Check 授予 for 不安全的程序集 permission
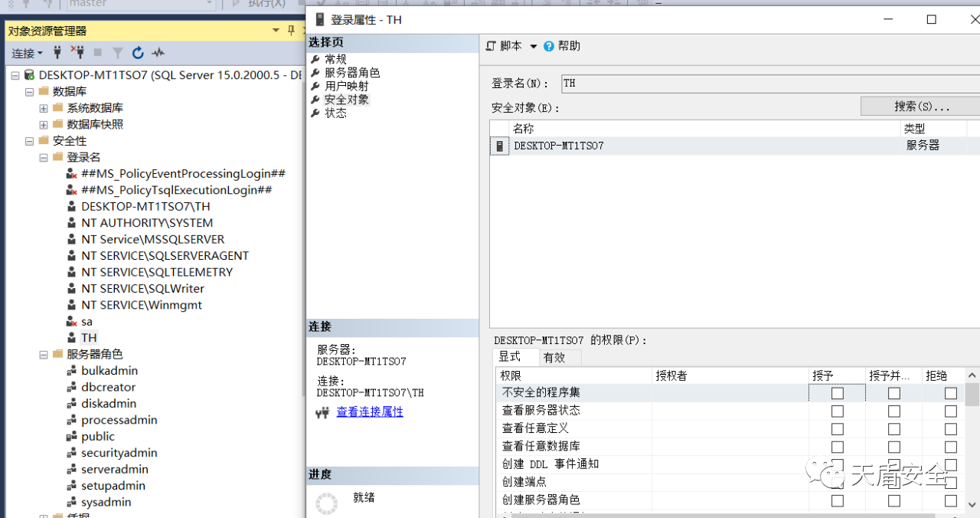Image resolution: width=980 pixels, height=518 pixels. 837,393
